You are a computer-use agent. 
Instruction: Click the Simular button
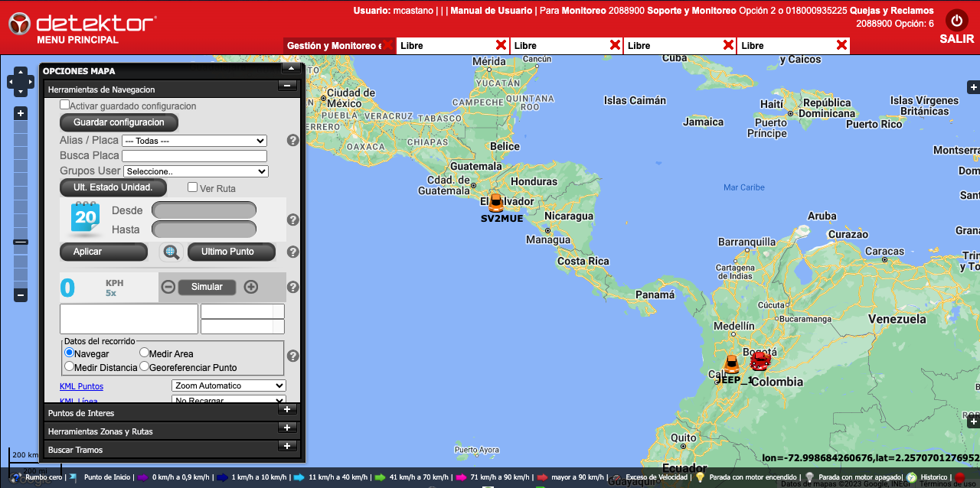point(207,287)
